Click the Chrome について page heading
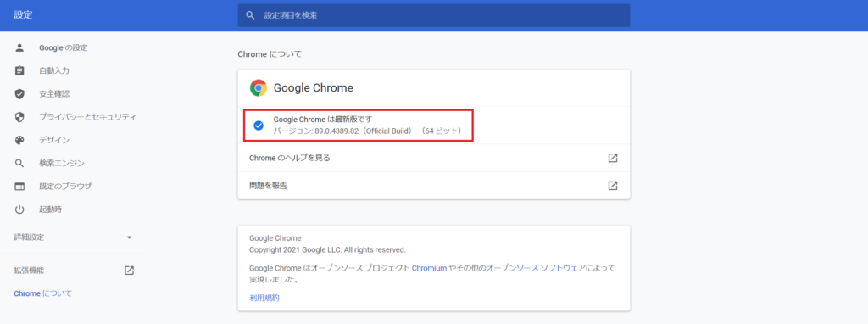Screen dimensions: 868x324 coord(270,54)
